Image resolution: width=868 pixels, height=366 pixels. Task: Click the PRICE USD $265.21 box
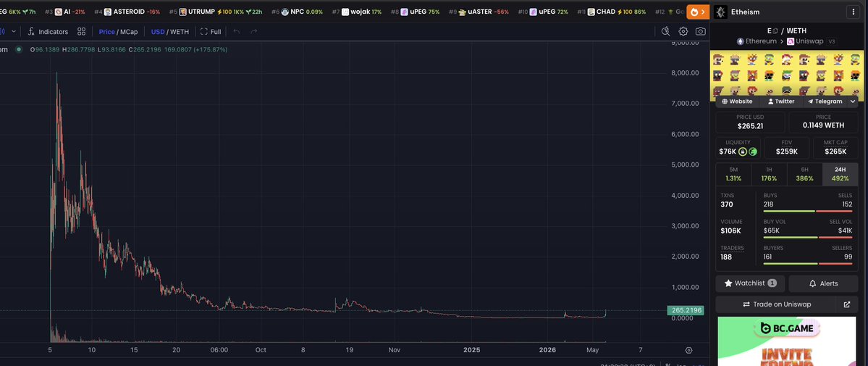coord(750,122)
